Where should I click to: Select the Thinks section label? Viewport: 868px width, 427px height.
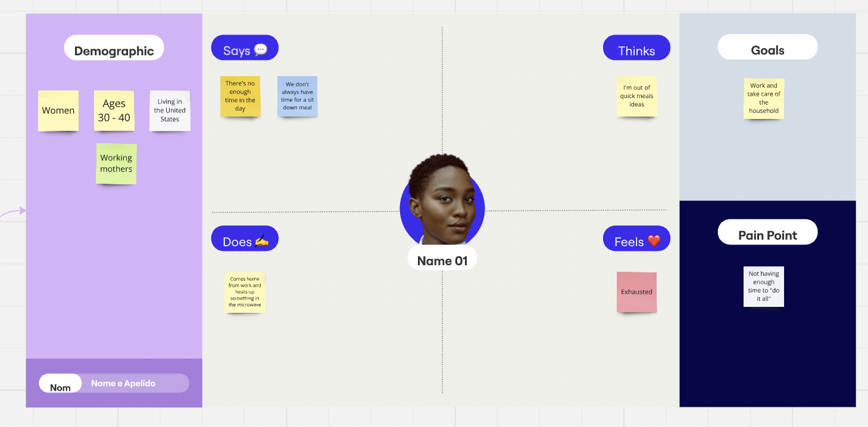pyautogui.click(x=636, y=51)
